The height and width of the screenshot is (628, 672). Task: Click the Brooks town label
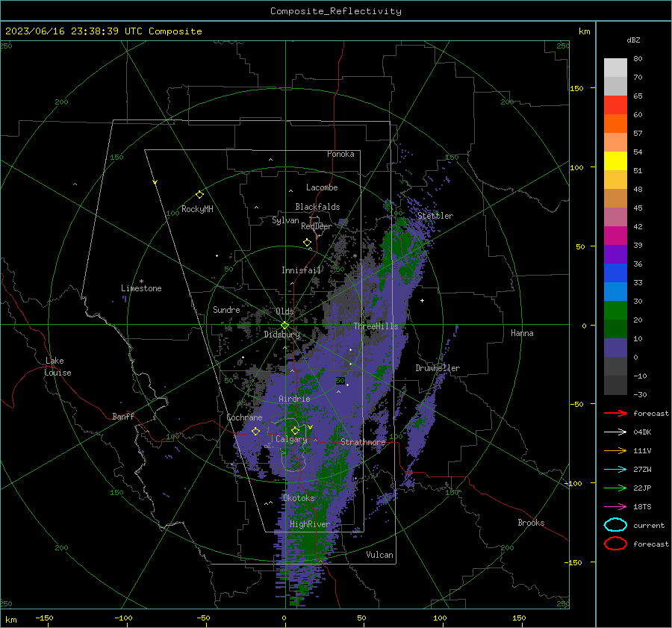[x=531, y=523]
